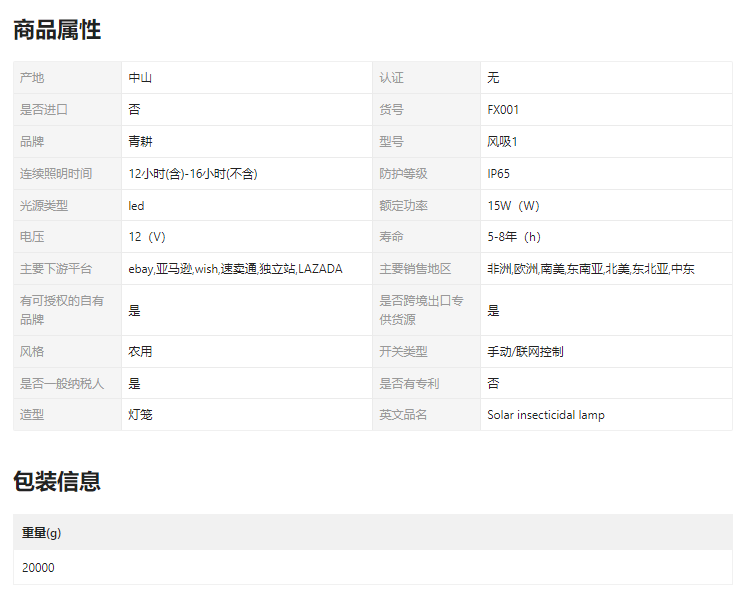This screenshot has width=743, height=596.
Task: Select the 中山 origin value cell
Action: [140, 78]
